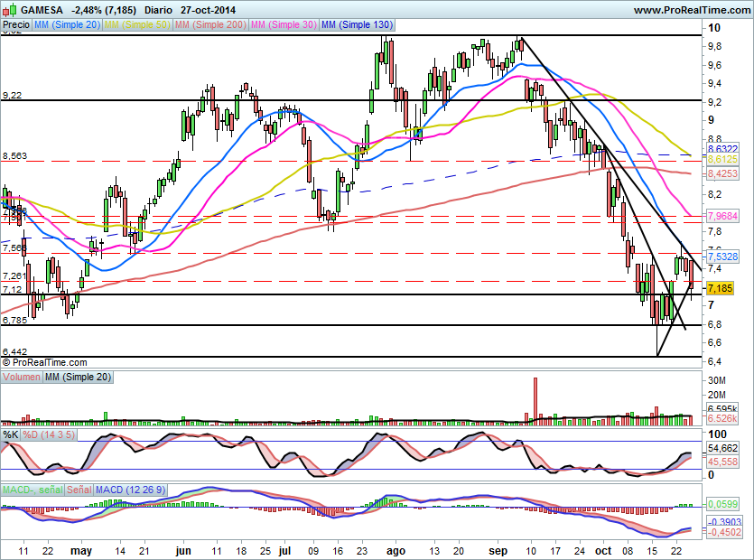Click the 7,12 support level label
Screen dimensions: 754x560
click(x=12, y=289)
